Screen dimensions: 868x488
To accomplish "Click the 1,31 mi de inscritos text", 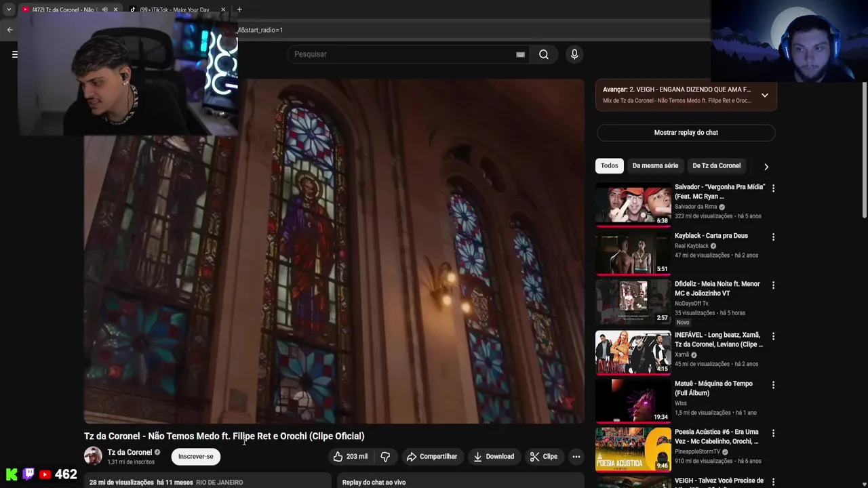I will point(131,462).
